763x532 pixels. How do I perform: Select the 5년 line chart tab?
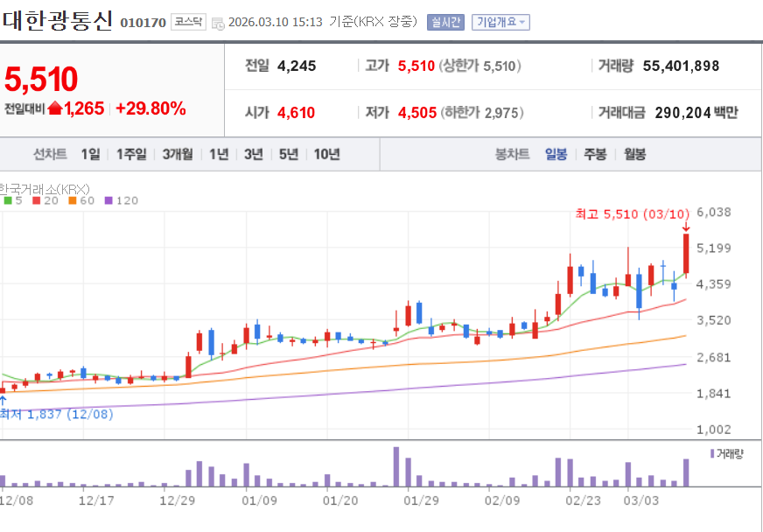(289, 154)
